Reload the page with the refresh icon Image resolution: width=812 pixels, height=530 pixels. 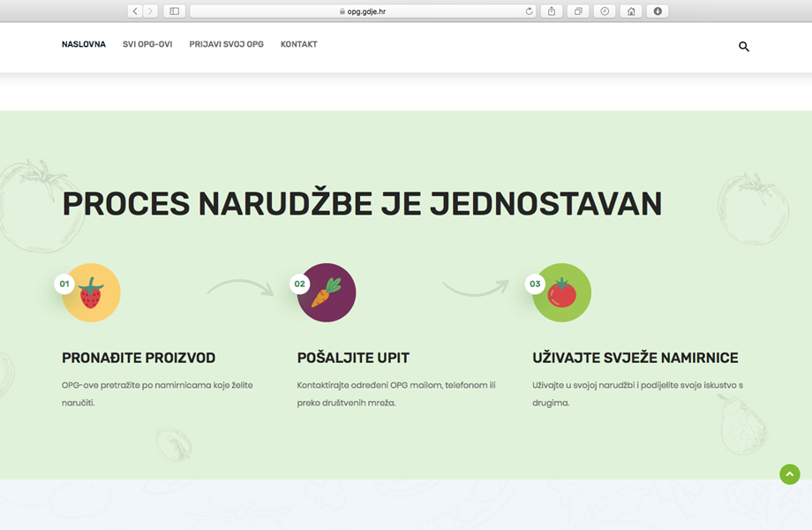click(x=530, y=11)
